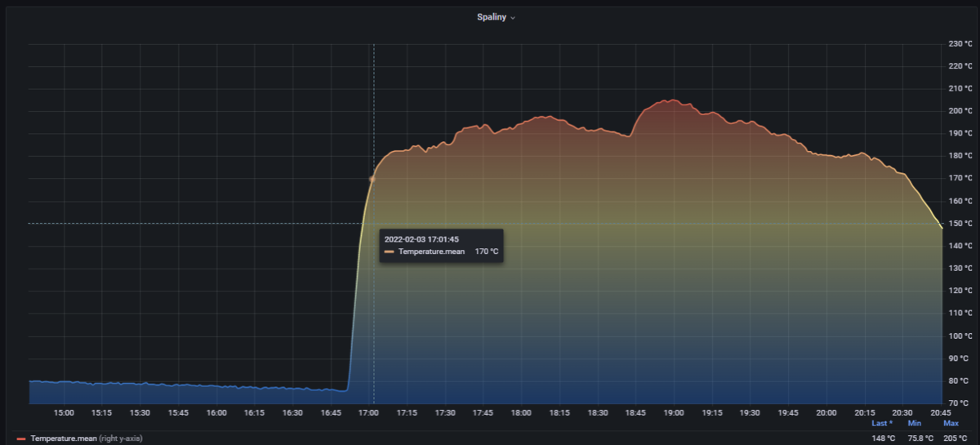The height and width of the screenshot is (445, 980).
Task: Click the red Temperature.mean legend color swatch
Action: (21, 439)
